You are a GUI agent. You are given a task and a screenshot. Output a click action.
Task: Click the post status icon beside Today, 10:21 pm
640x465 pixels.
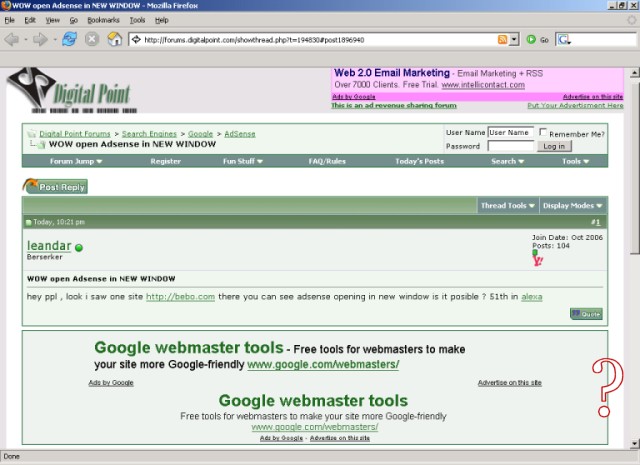tap(29, 222)
